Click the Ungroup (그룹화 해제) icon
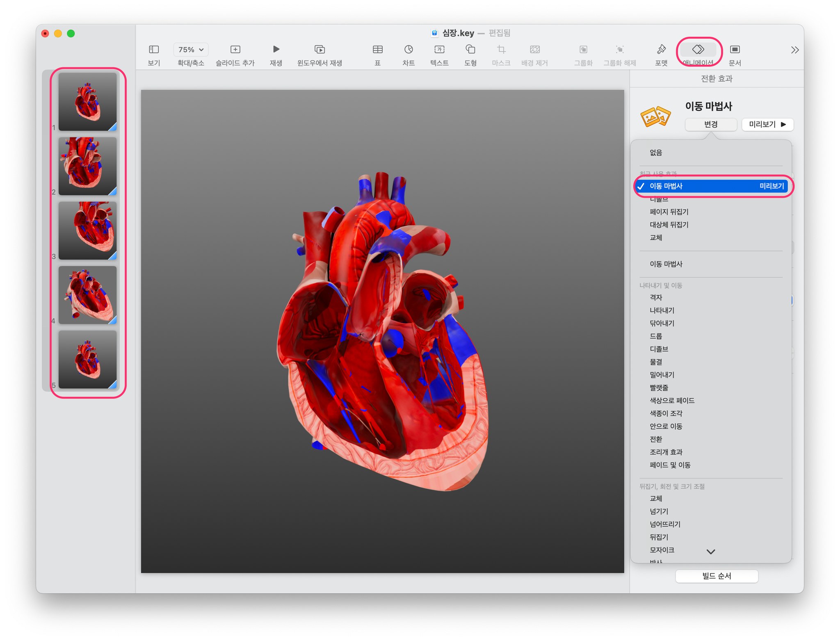Screen dimensions: 840x641 [620, 50]
